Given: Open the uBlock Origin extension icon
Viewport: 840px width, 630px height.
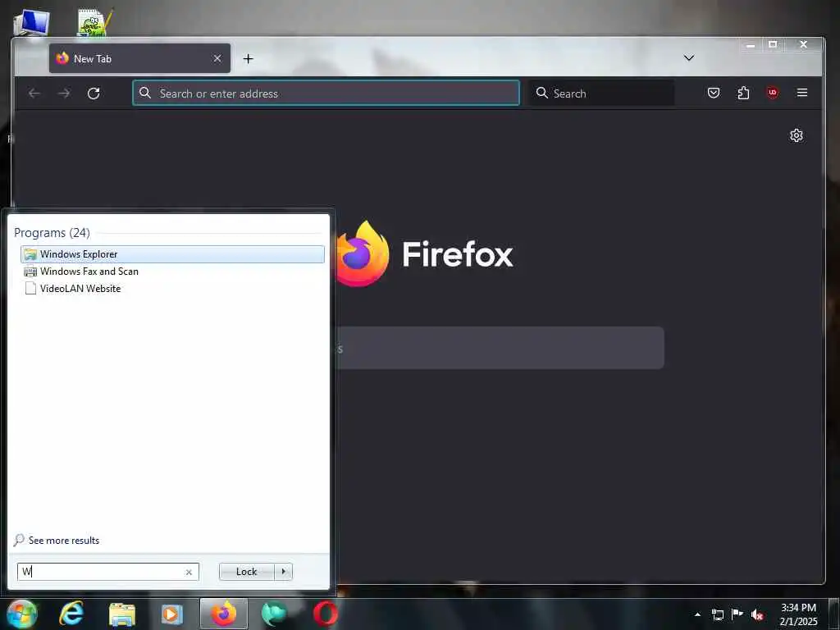Looking at the screenshot, I should point(773,93).
